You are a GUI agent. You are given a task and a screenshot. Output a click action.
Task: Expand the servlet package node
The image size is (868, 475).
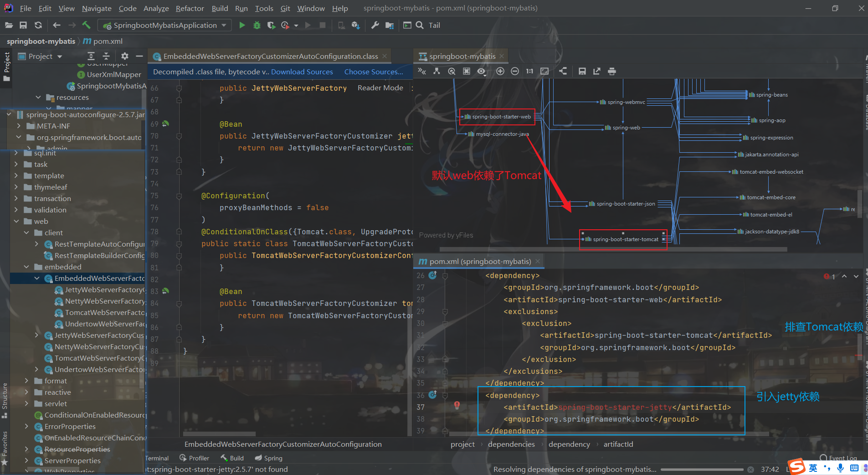26,403
